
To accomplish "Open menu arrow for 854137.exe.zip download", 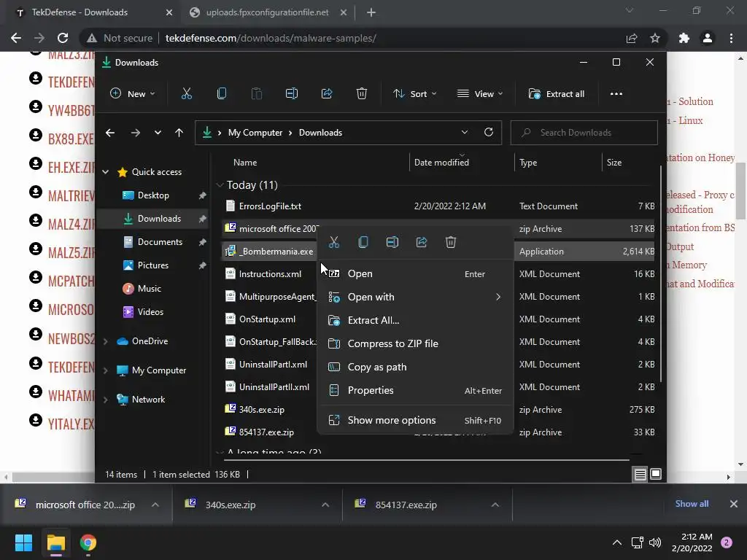I will pyautogui.click(x=495, y=505).
